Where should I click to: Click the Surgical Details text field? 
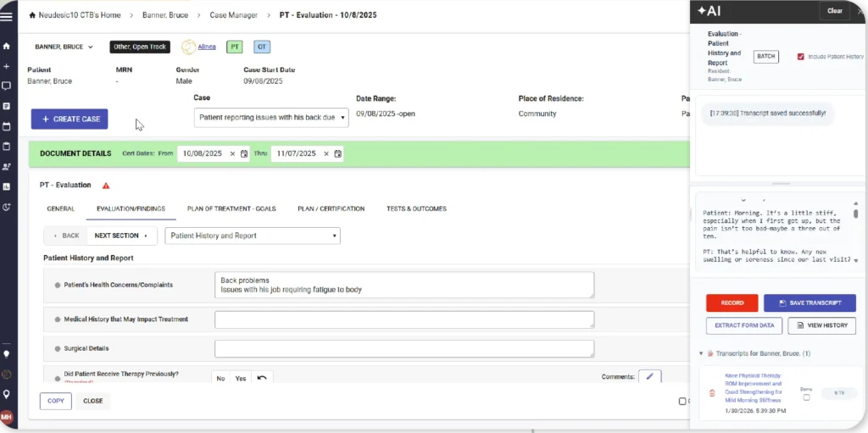(x=404, y=349)
